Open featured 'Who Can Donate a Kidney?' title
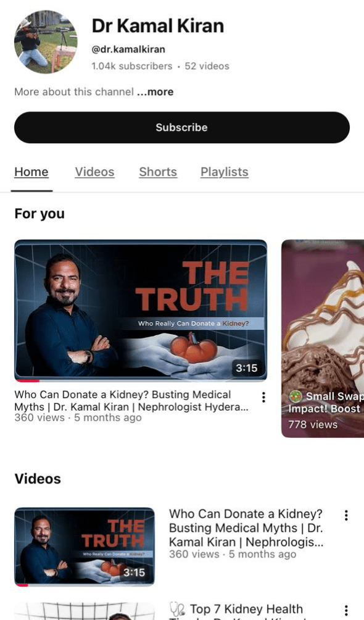 click(131, 401)
